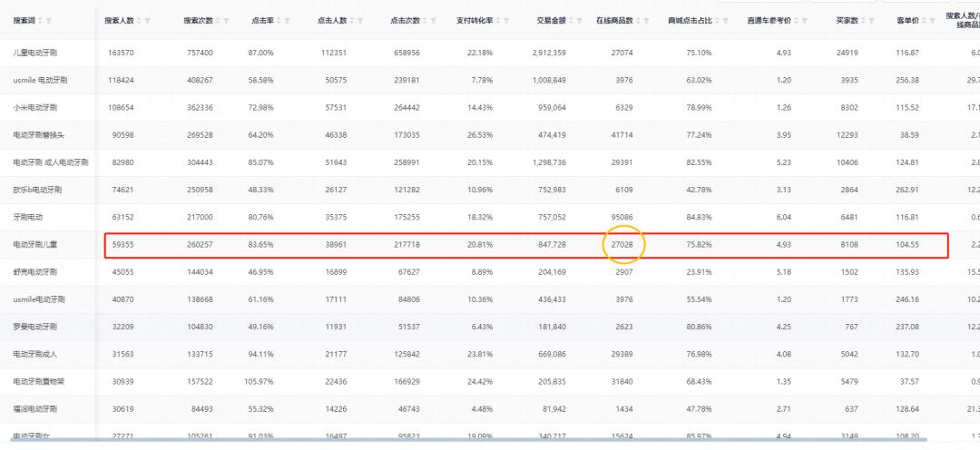
Task: Select the 牙刷电动 keyword cell
Action: click(28, 217)
